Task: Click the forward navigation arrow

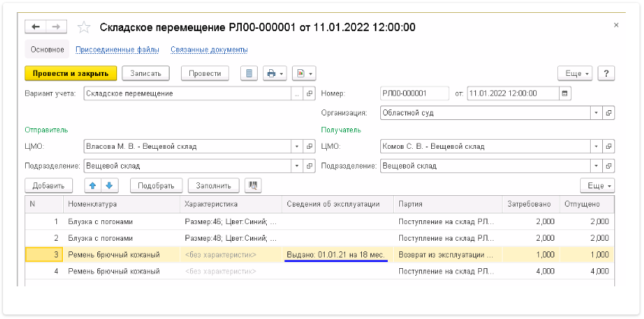Action: click(x=55, y=27)
